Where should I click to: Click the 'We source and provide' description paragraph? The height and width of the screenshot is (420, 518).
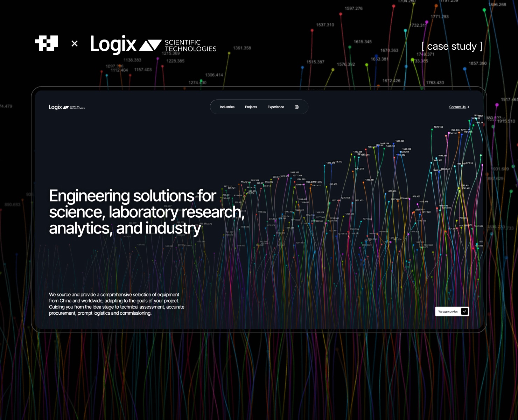tap(117, 304)
